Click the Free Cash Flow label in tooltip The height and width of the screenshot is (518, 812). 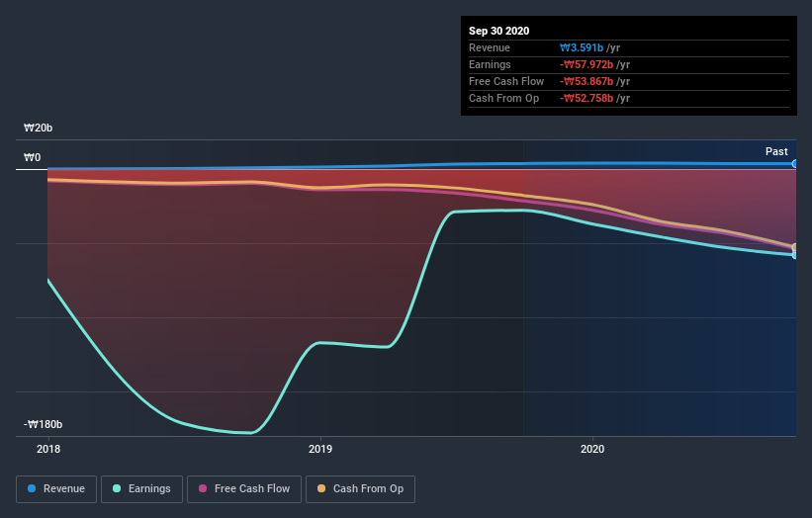[506, 81]
